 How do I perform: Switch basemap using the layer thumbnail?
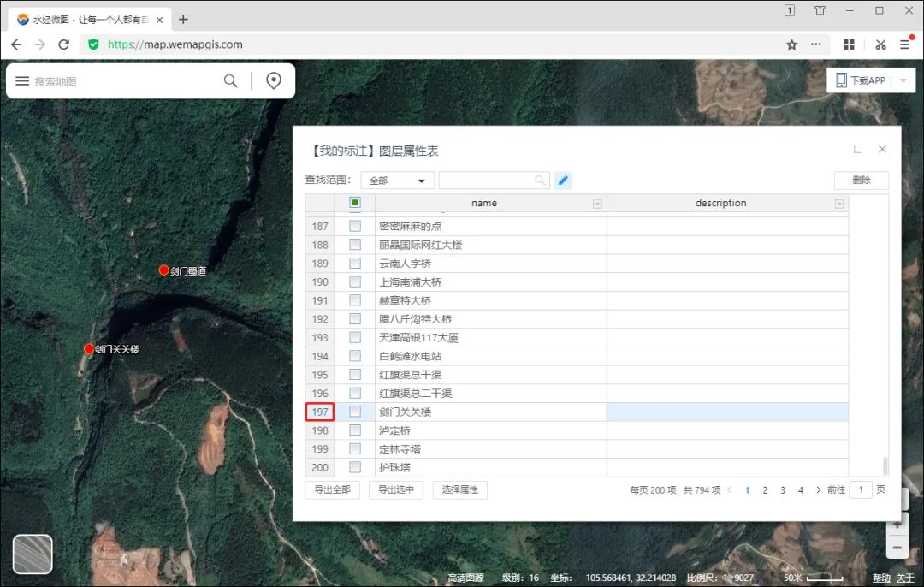click(33, 554)
